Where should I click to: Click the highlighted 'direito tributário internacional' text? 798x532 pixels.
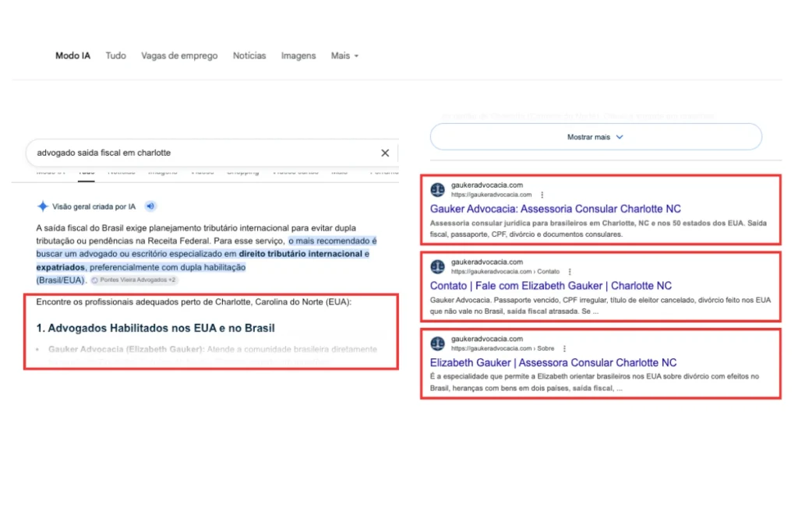(x=300, y=254)
